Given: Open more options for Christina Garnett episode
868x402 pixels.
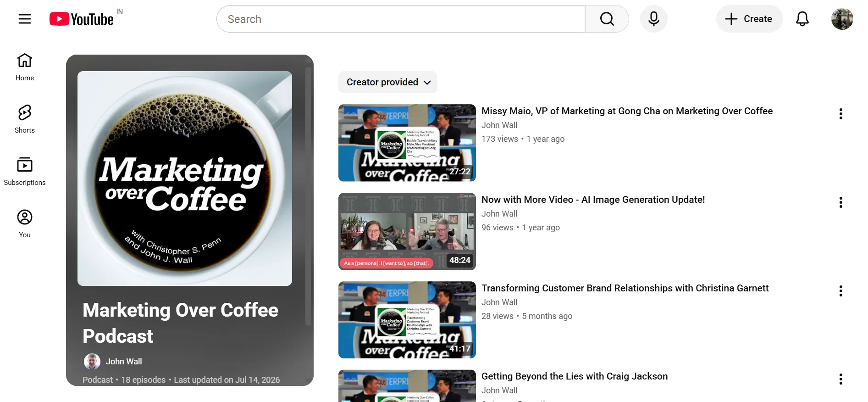Looking at the screenshot, I should [x=840, y=291].
